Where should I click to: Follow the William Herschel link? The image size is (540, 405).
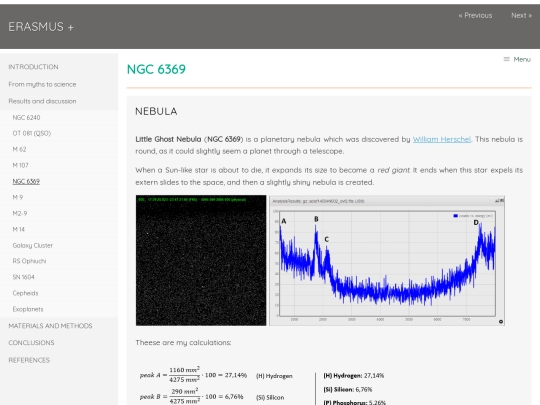pos(442,139)
